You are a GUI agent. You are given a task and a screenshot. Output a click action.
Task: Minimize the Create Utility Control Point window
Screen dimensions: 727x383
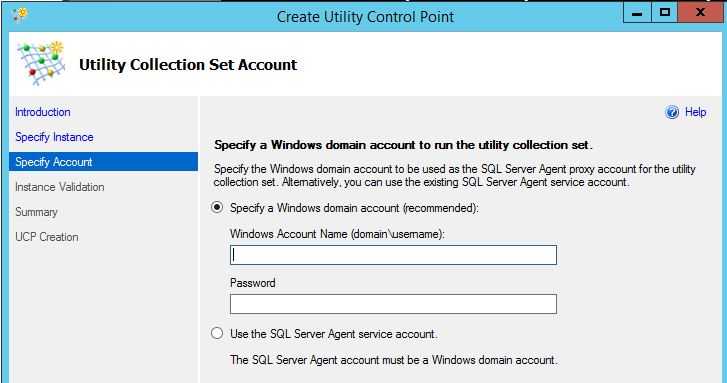tap(638, 13)
